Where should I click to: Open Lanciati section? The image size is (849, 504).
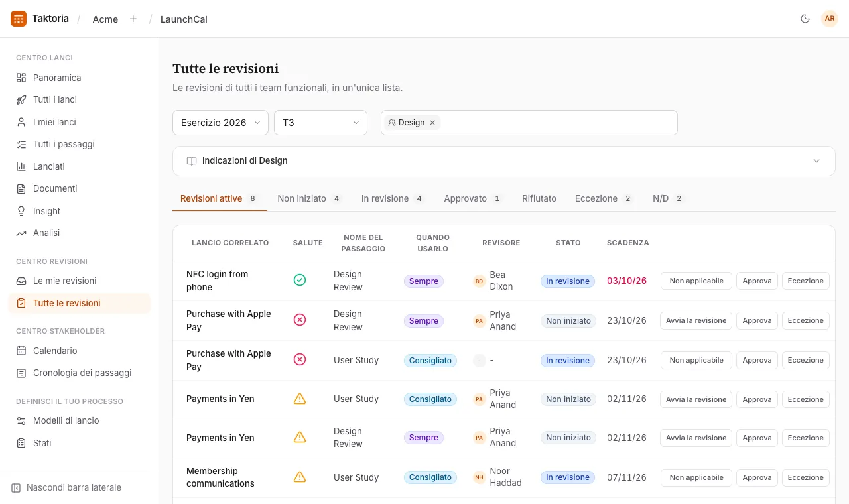80,166
